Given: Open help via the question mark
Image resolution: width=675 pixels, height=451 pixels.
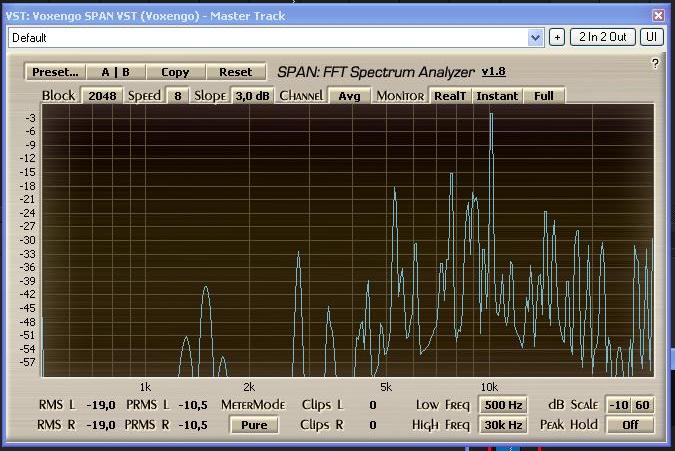Looking at the screenshot, I should point(655,64).
